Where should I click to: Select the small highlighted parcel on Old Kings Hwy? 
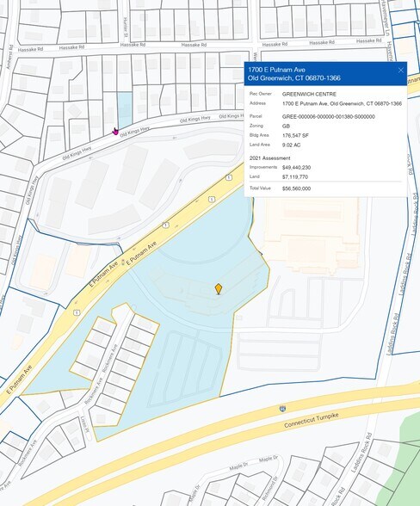(x=124, y=110)
